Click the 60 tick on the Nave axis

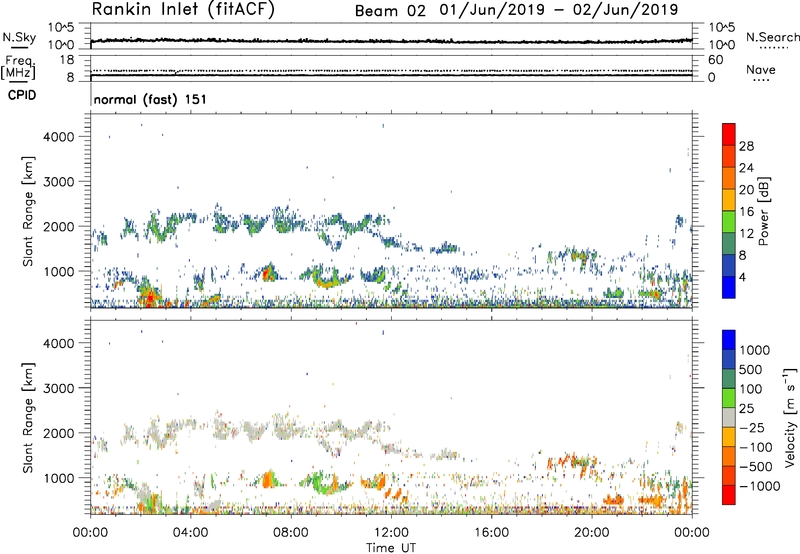pyautogui.click(x=715, y=60)
